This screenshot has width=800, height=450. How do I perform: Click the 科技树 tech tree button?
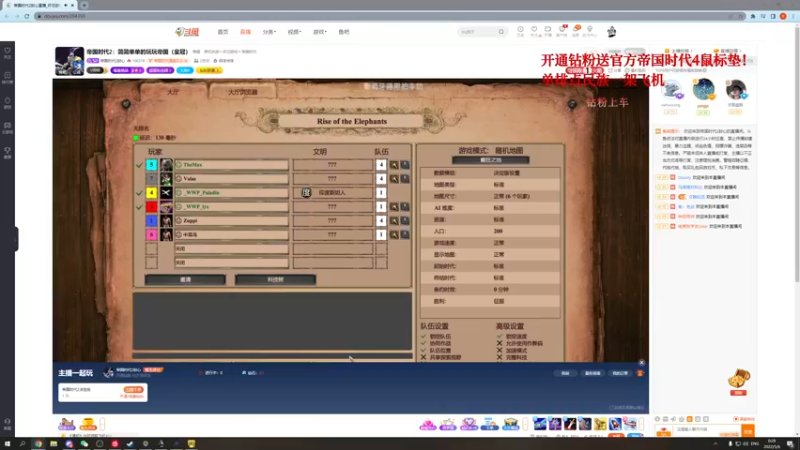pyautogui.click(x=276, y=280)
